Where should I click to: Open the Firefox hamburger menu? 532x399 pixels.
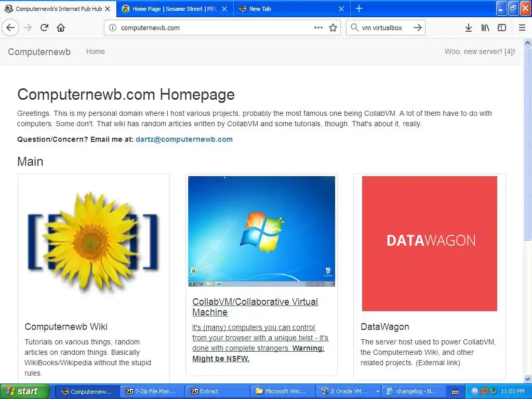pos(522,28)
